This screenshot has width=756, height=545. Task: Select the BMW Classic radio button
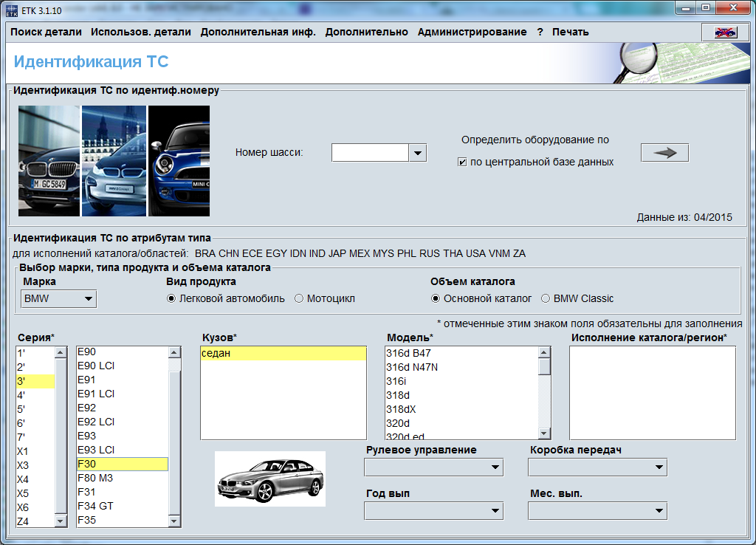[546, 298]
